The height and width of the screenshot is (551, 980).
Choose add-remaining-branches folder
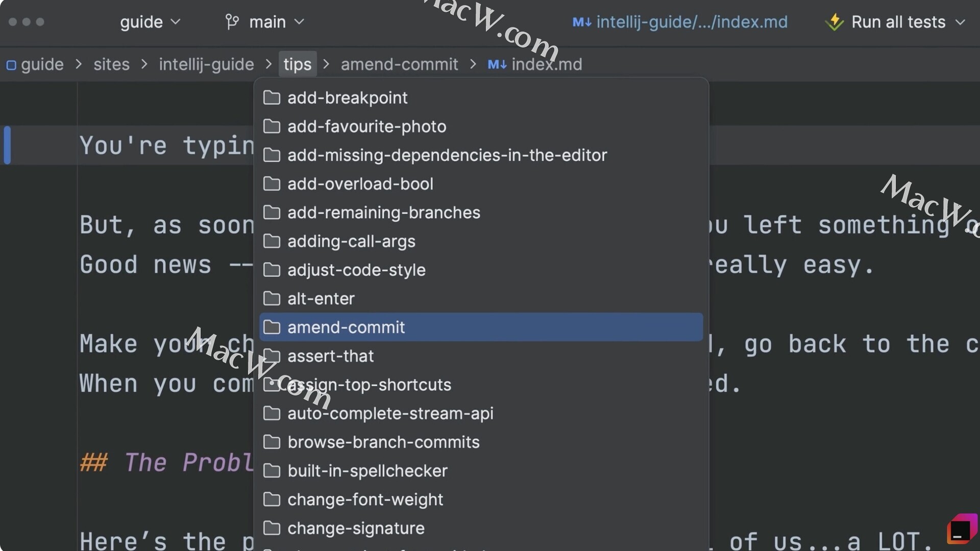(481, 212)
